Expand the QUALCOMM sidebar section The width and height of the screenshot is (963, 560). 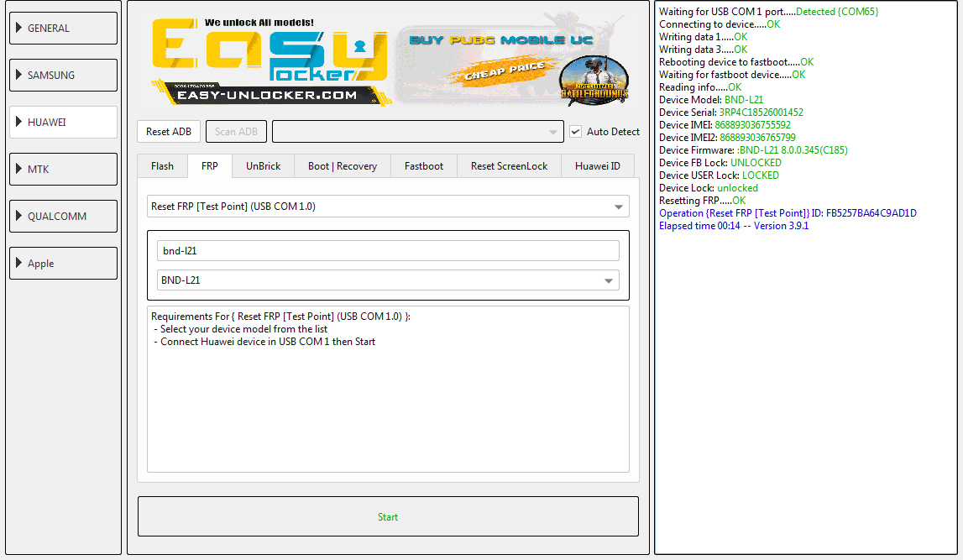[x=63, y=216]
